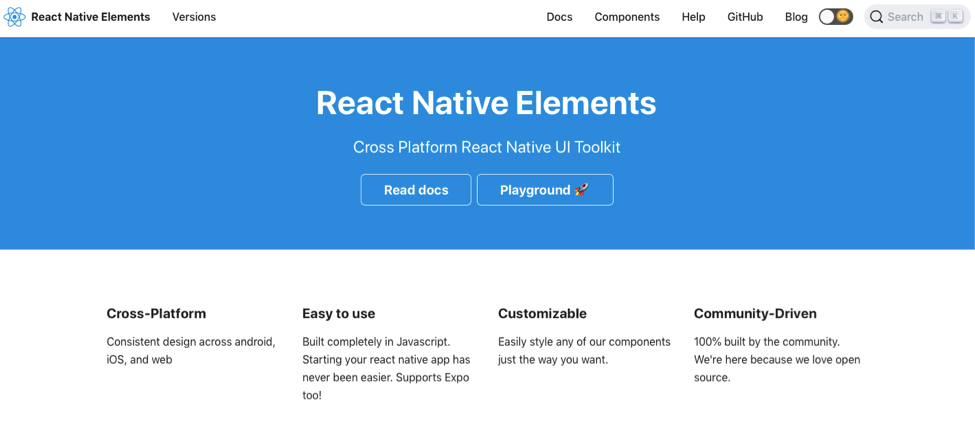Open the Versions page
The width and height of the screenshot is (975, 442).
coord(194,17)
